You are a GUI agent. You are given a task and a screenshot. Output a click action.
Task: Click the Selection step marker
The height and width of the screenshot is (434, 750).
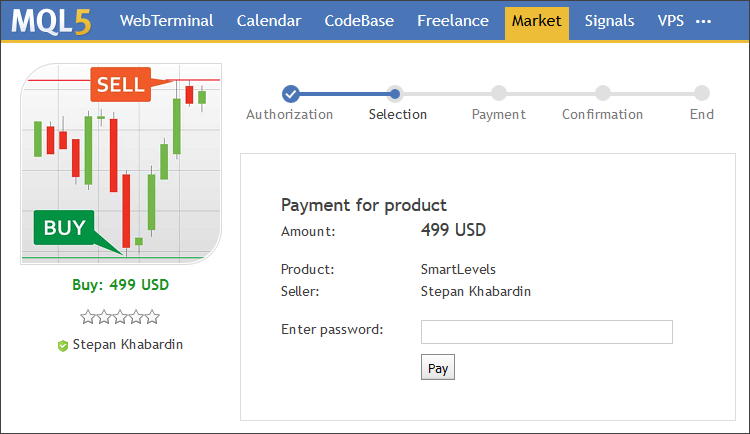[x=395, y=94]
